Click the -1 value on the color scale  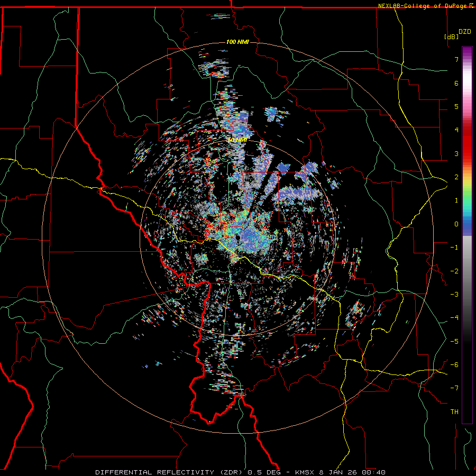454,248
